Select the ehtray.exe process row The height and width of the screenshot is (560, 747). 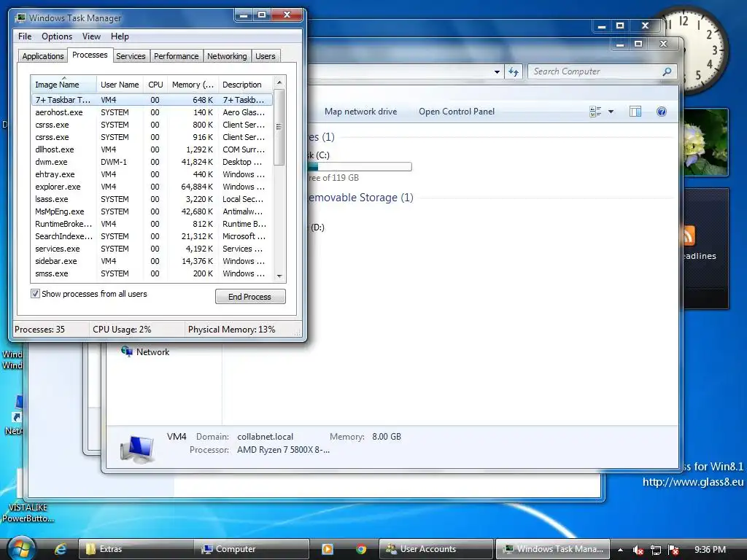(x=152, y=174)
